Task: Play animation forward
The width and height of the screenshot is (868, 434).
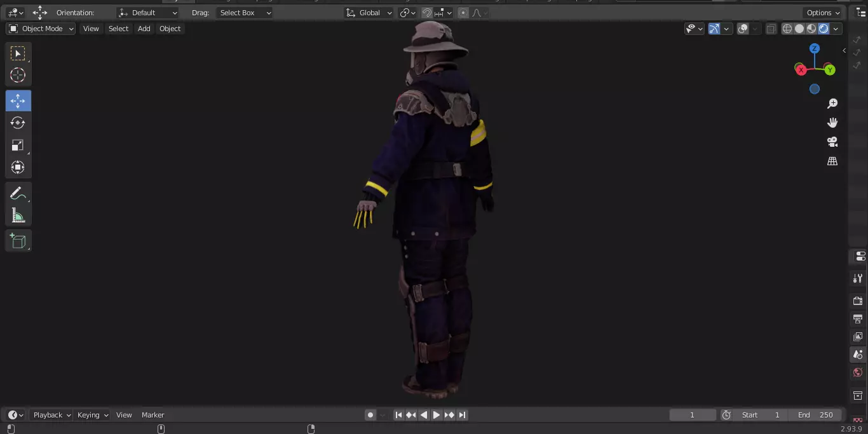Action: 437,415
